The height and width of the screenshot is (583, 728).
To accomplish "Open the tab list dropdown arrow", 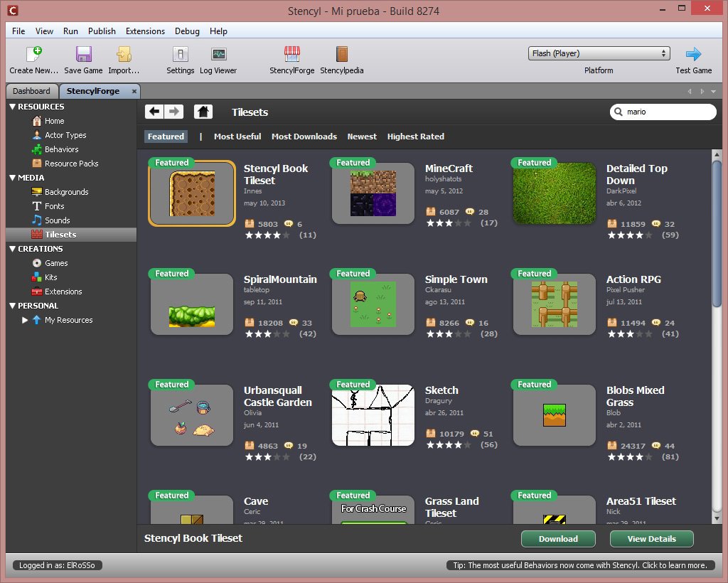I will (714, 92).
